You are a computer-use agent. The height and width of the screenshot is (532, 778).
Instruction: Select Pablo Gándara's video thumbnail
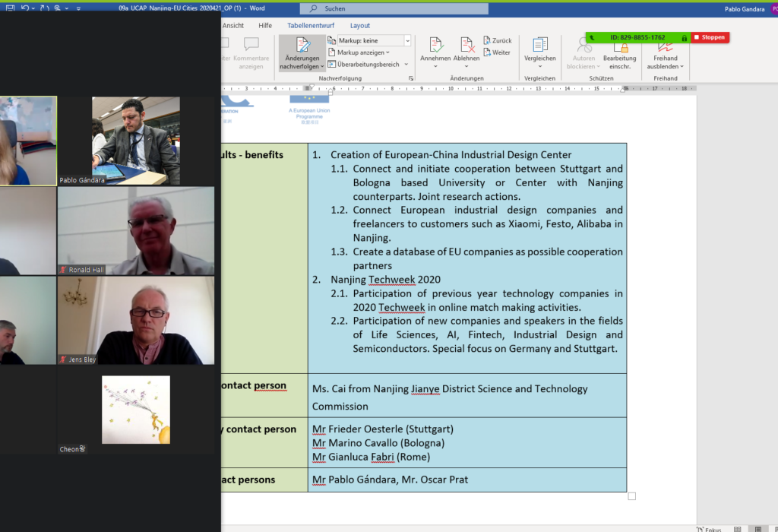click(135, 141)
